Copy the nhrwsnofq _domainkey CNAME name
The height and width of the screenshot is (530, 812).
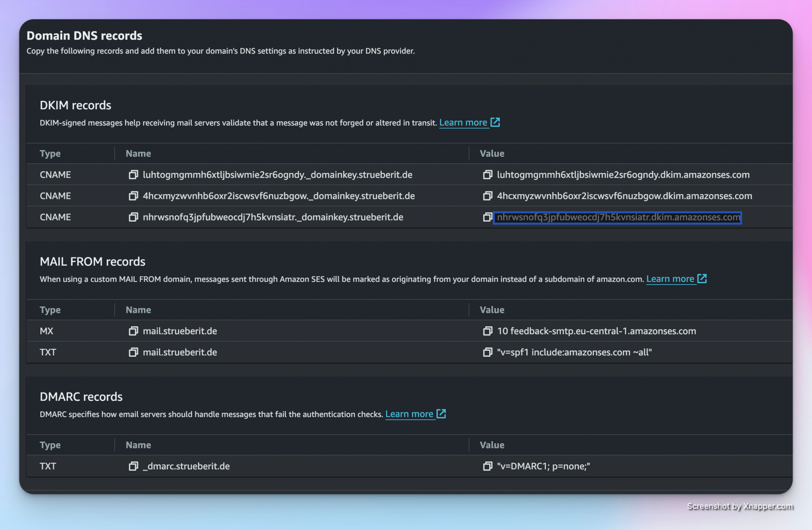(x=133, y=217)
